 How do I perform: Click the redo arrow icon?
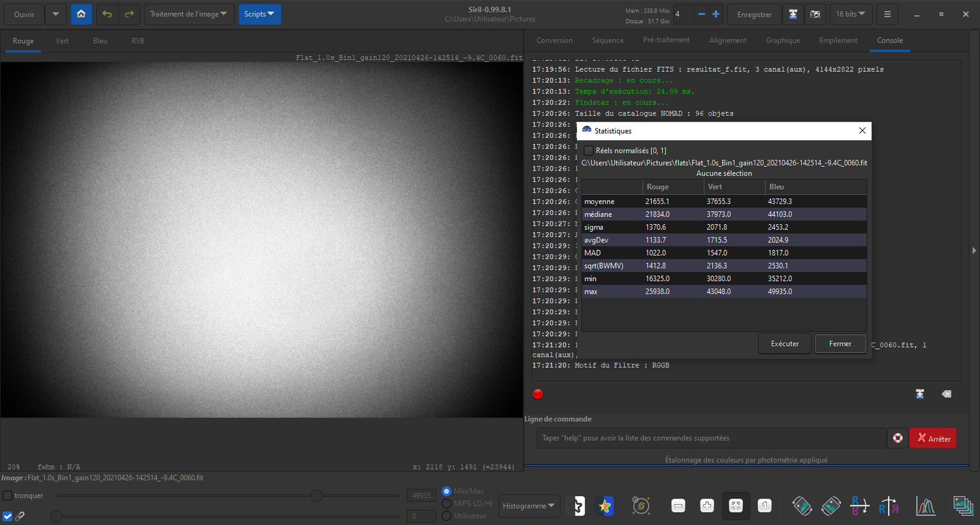tap(129, 14)
